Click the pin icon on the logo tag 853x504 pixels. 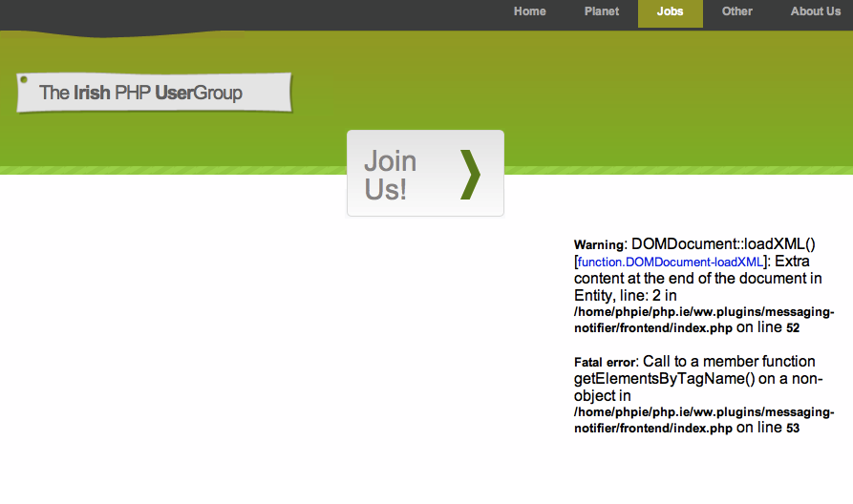24,79
